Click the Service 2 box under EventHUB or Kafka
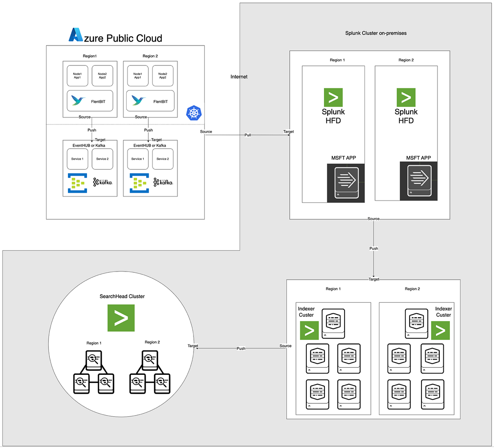 pos(102,158)
